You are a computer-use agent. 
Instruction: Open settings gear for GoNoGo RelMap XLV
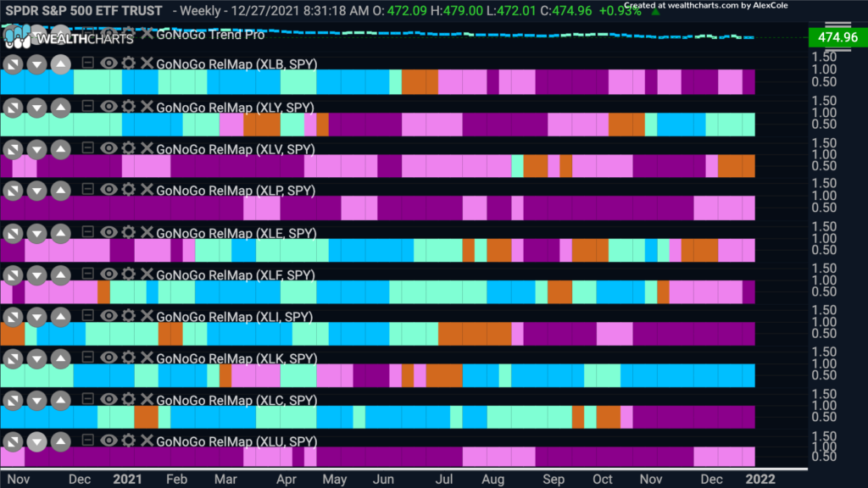click(129, 147)
